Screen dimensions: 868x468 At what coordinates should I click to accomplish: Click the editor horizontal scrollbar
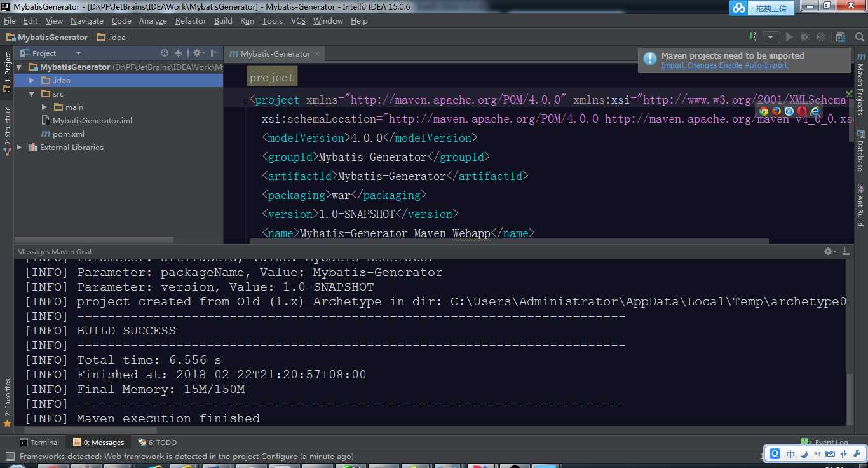point(509,241)
